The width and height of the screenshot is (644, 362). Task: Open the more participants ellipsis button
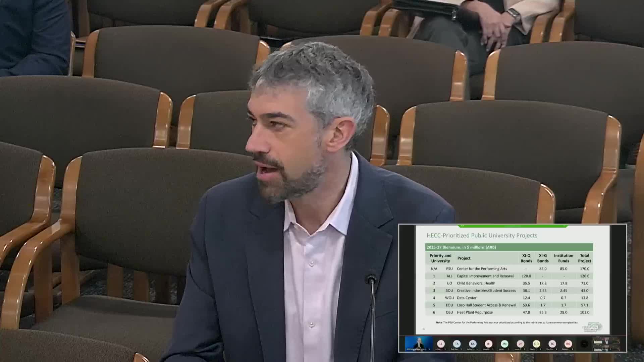coord(584,344)
